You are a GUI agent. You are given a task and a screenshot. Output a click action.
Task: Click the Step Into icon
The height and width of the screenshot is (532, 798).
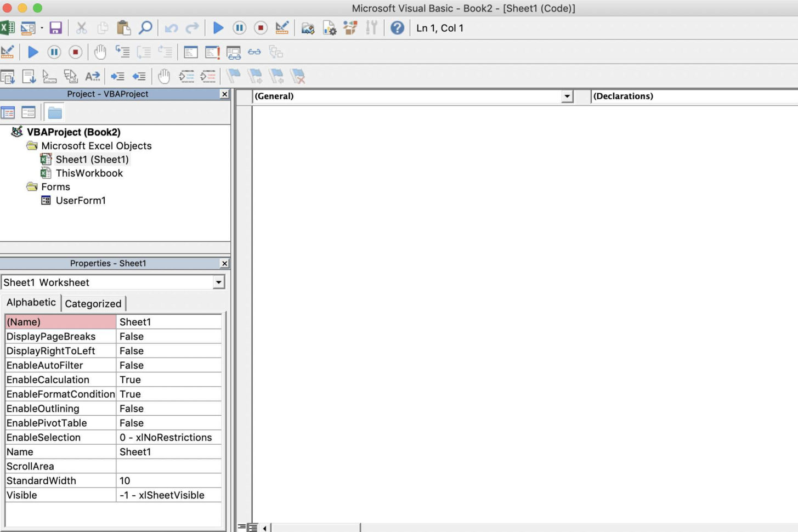point(122,52)
